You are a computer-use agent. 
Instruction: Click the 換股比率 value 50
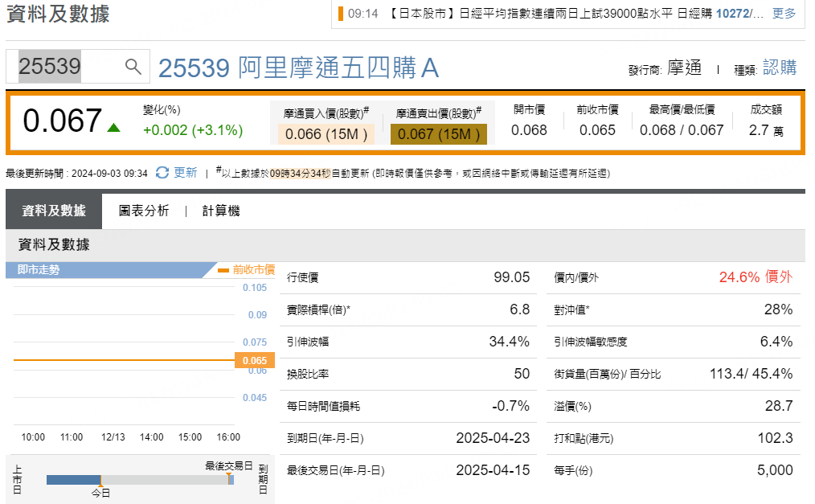(x=522, y=374)
